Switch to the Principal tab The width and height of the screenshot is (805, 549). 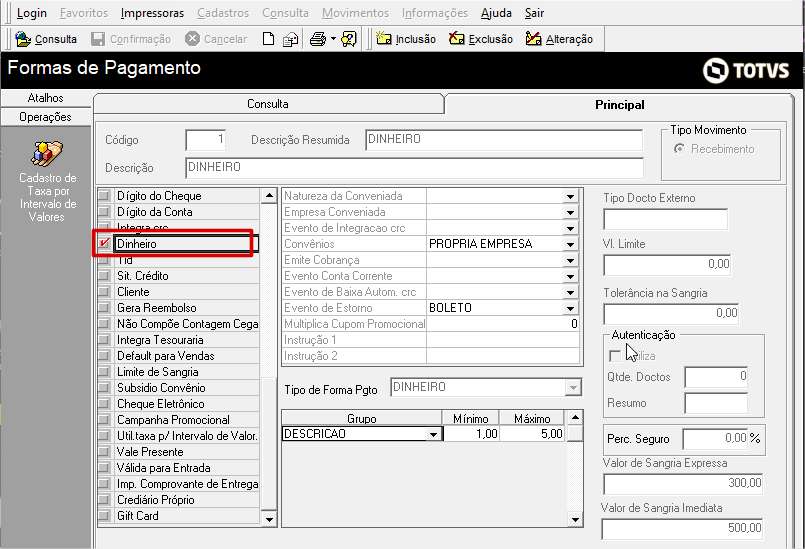pos(620,105)
